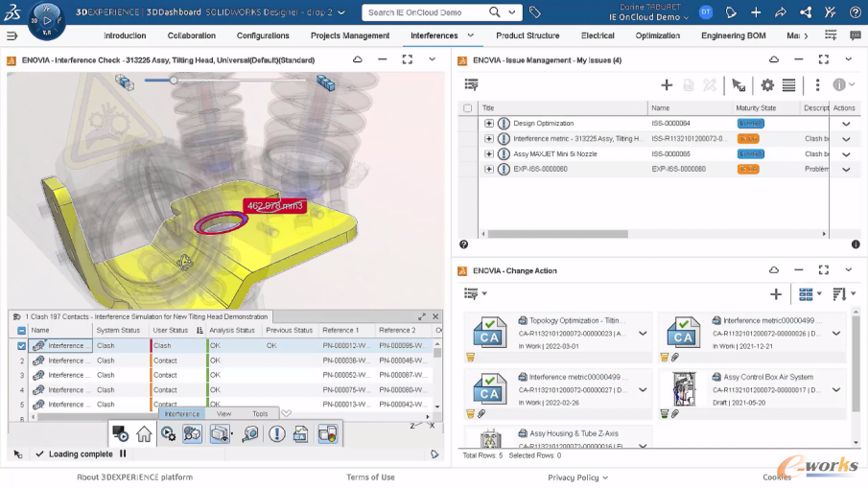The height and width of the screenshot is (488, 868).
Task: Adjust the transparency slider handle in 3D view
Action: pyautogui.click(x=174, y=81)
